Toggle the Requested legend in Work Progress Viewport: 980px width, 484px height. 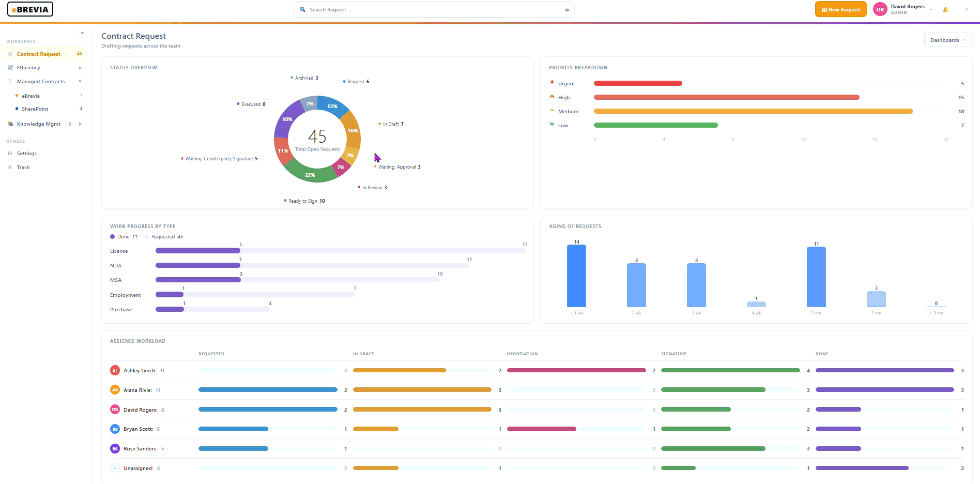tap(164, 237)
